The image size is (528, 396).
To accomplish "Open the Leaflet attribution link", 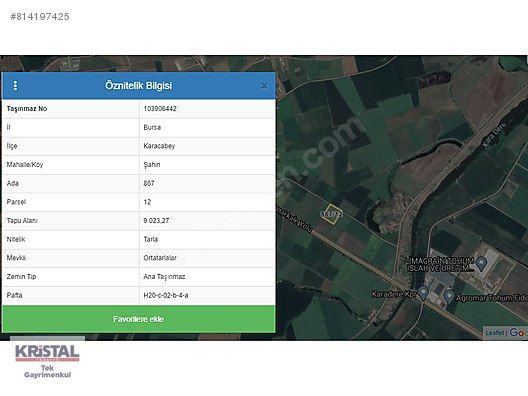I will 494,333.
